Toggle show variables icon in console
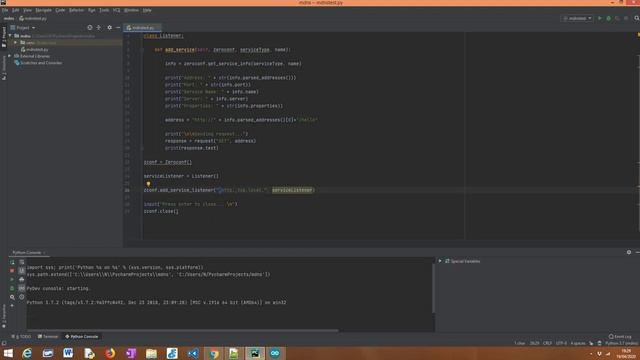Image resolution: width=640 pixels, height=360 pixels. [x=22, y=288]
